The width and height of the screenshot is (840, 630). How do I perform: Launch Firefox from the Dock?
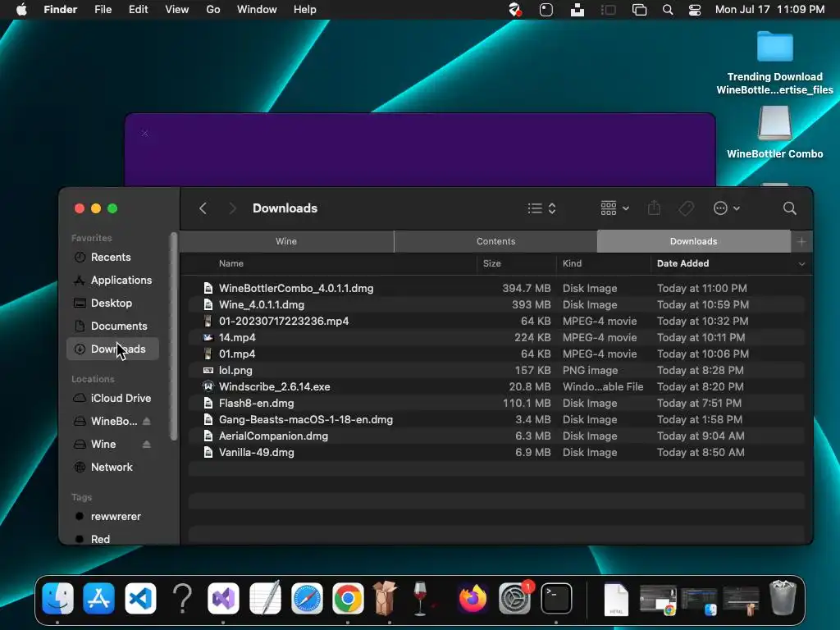[x=472, y=598]
